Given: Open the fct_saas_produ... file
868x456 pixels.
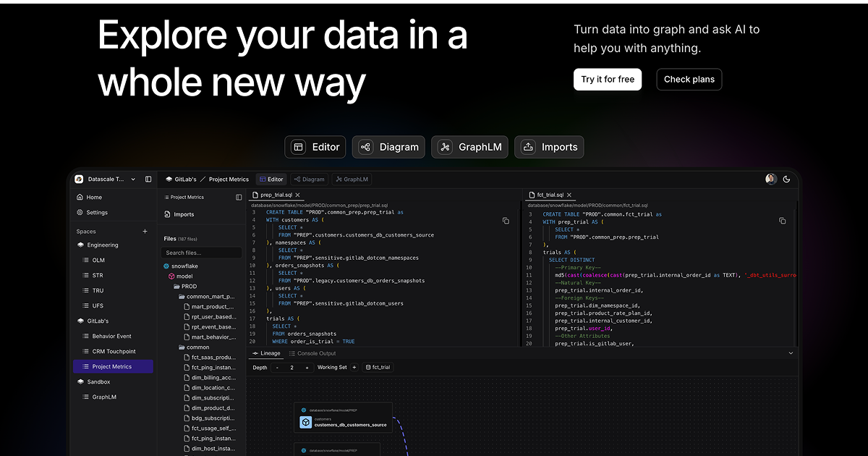Looking at the screenshot, I should [210, 357].
